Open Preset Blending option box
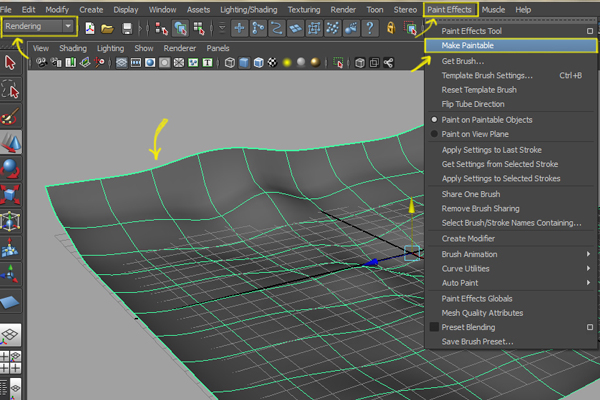Viewport: 600px width, 400px height. click(x=590, y=327)
